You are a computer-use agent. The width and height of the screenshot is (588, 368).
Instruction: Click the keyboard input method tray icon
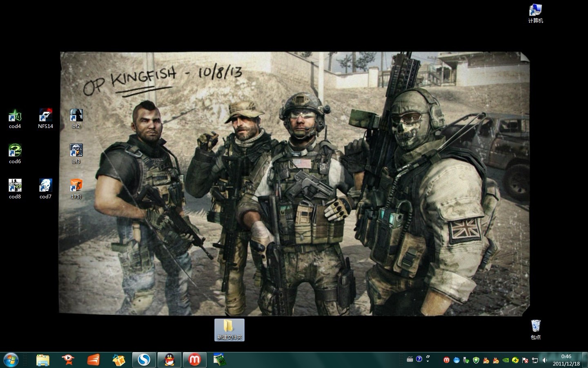(x=410, y=359)
